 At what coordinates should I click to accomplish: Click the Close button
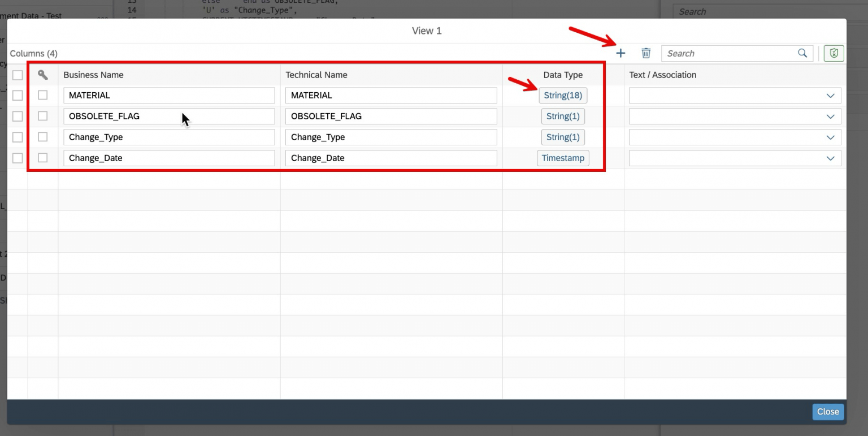(827, 412)
